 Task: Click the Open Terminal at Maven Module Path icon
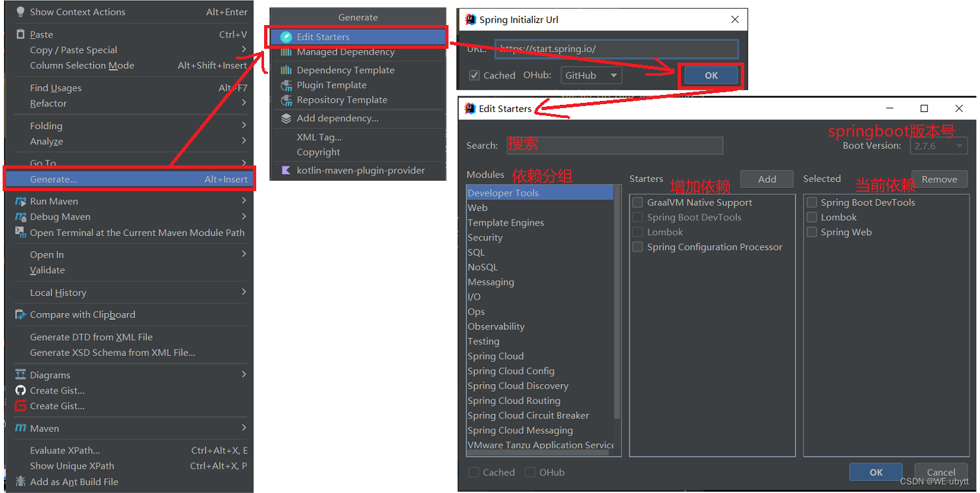point(20,233)
